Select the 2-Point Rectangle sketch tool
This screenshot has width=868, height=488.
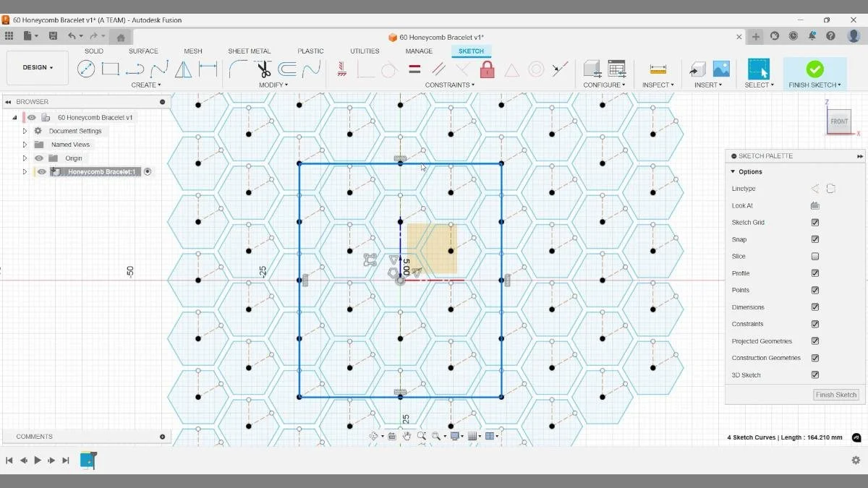[x=110, y=69]
